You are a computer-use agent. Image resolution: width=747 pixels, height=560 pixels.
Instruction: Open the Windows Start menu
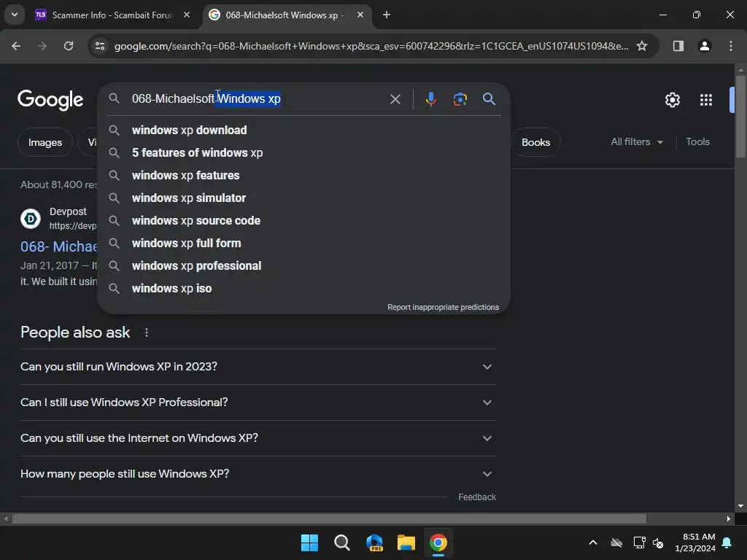pos(309,542)
